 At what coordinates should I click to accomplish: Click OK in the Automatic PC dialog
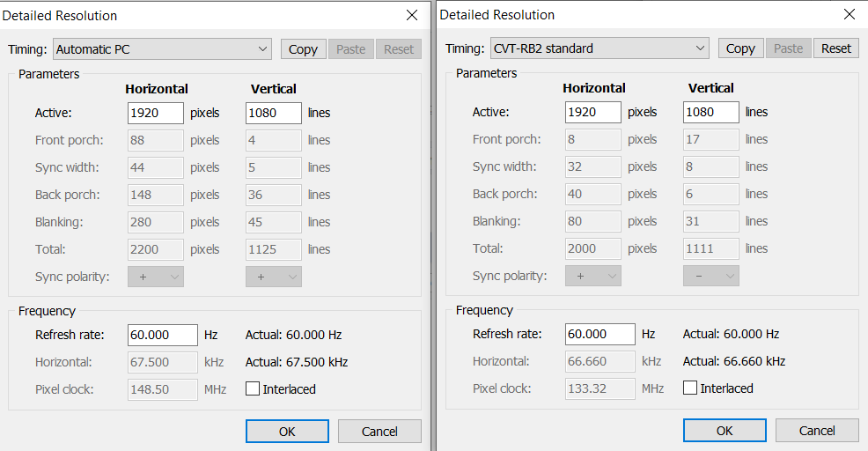287,431
